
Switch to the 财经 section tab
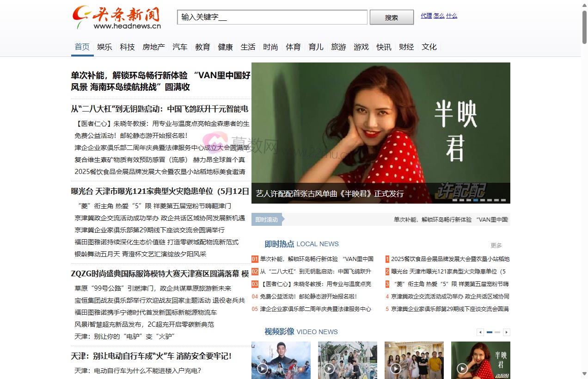click(x=406, y=47)
